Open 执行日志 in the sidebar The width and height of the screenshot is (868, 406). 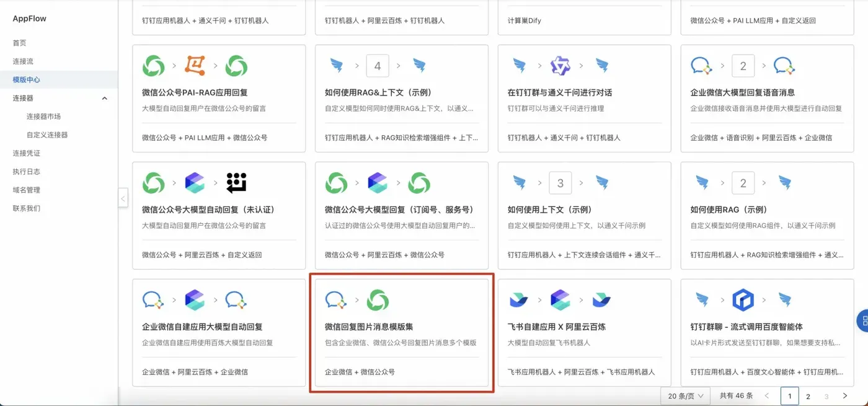coord(27,172)
